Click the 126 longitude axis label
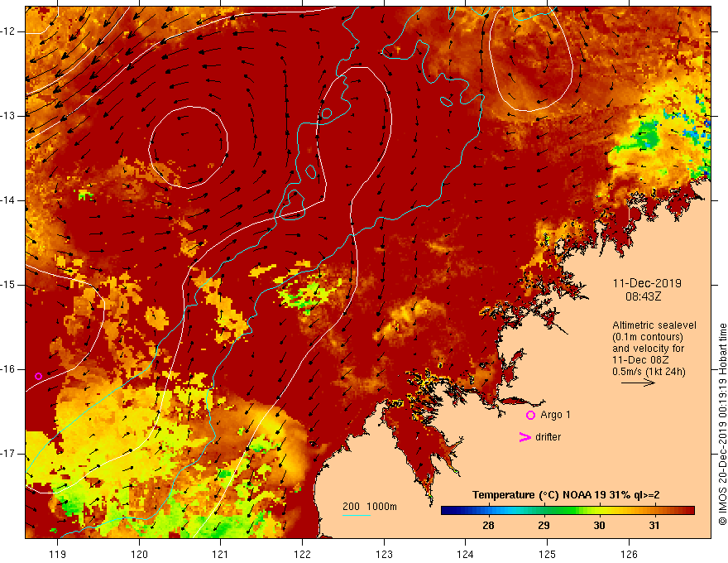This screenshot has width=728, height=563. click(x=629, y=554)
